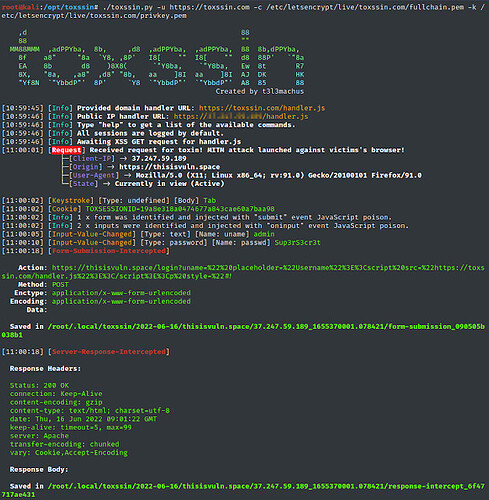The height and width of the screenshot is (500, 489).
Task: Select the Firefox/91.0 User-Agent string
Action: pyautogui.click(x=279, y=175)
